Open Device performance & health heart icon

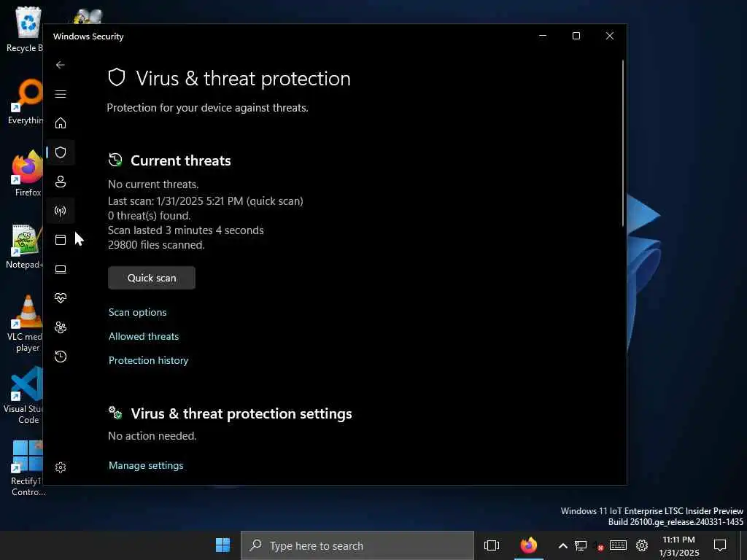60,298
